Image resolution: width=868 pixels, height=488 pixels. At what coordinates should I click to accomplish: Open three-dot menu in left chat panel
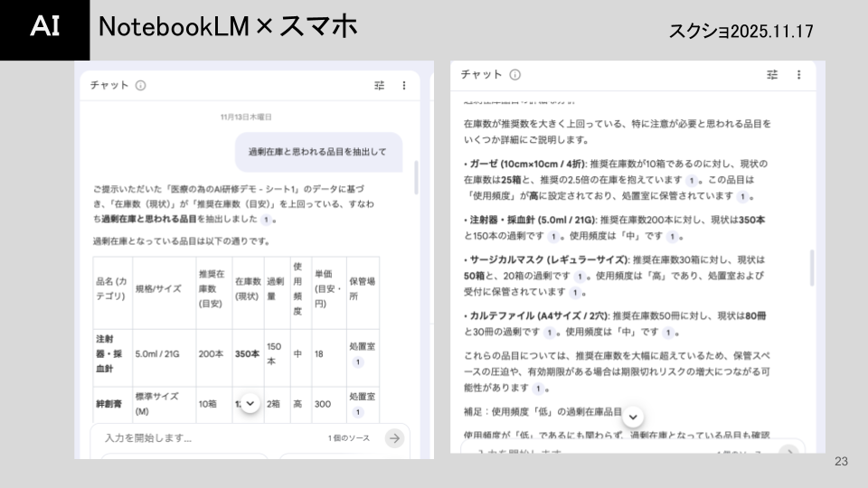(x=404, y=85)
